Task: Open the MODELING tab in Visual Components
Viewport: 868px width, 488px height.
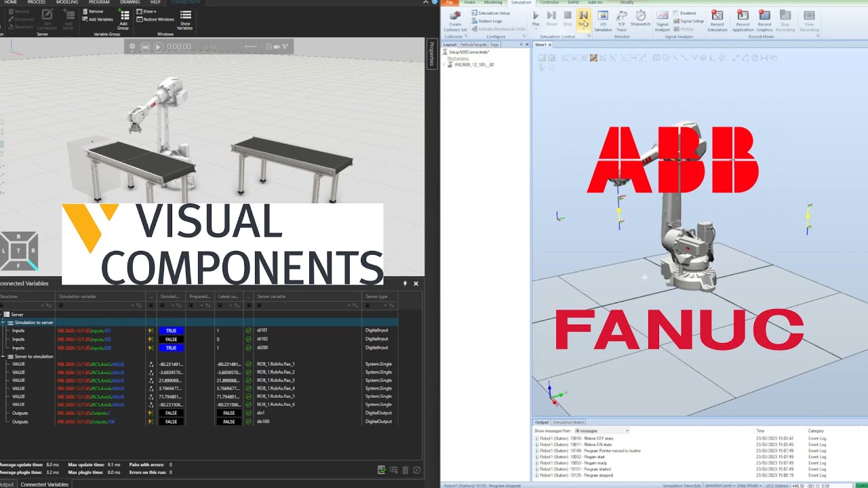Action: (66, 2)
